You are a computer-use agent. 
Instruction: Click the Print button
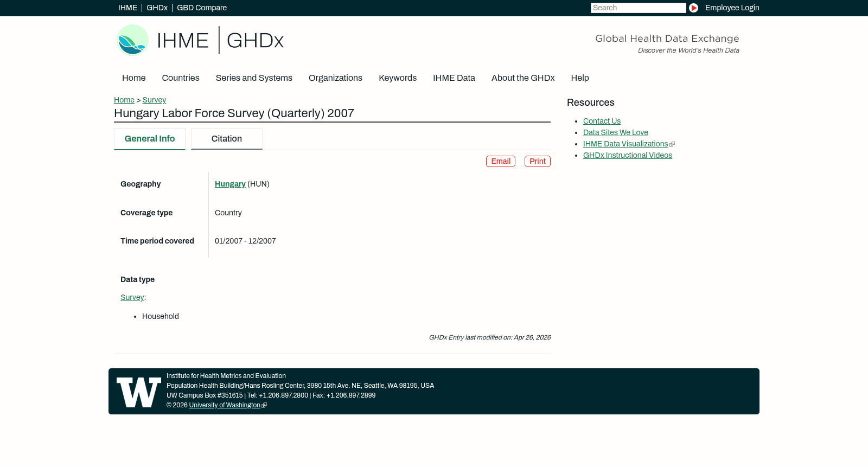[538, 162]
